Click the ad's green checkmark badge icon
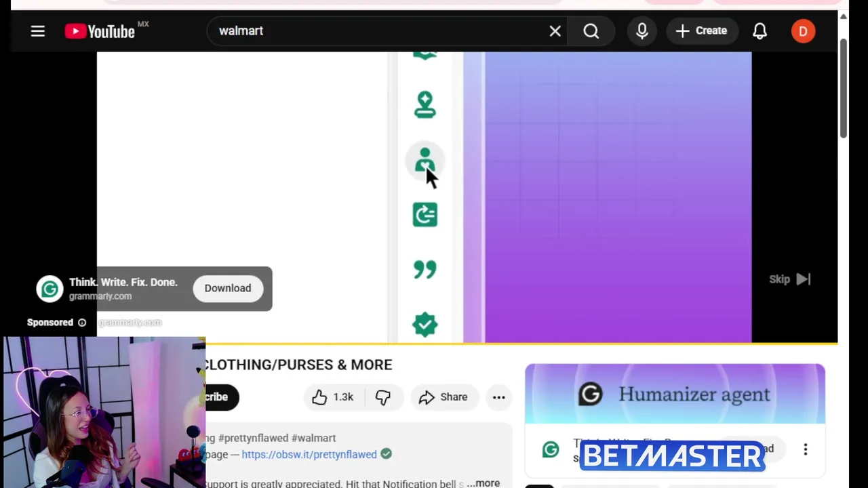The image size is (868, 488). pos(425,325)
